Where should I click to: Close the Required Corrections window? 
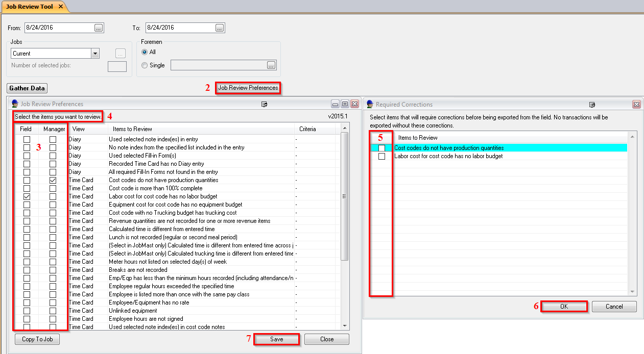click(x=636, y=104)
